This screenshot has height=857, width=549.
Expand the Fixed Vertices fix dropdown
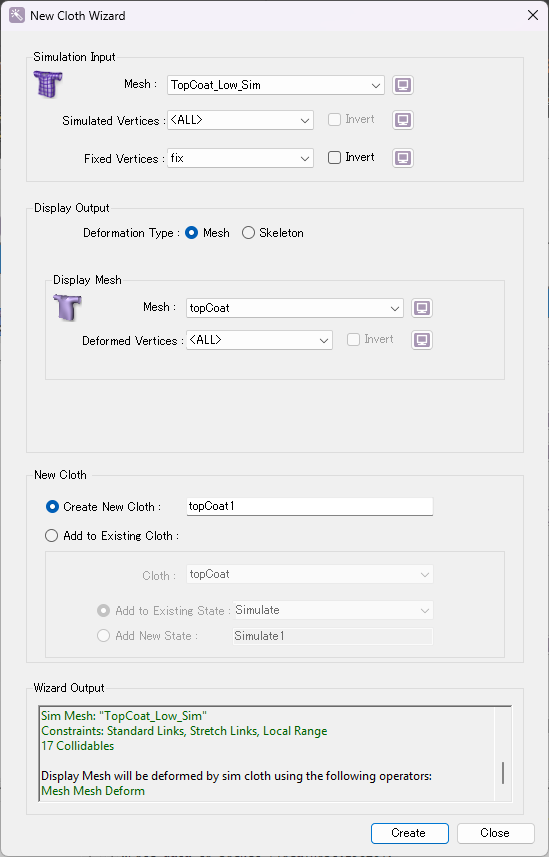pos(240,159)
